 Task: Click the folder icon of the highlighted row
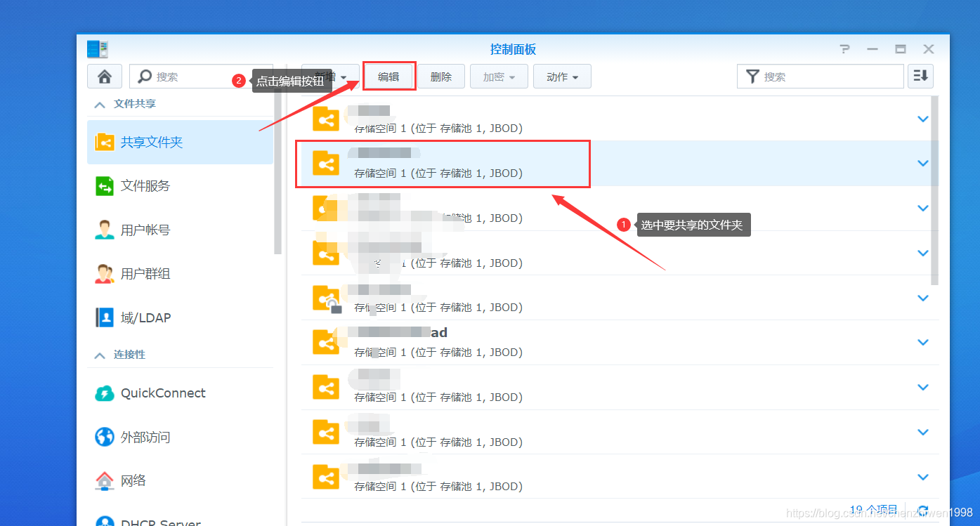(x=326, y=164)
